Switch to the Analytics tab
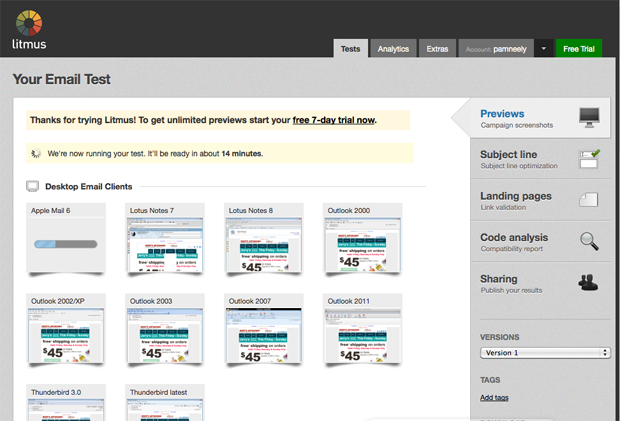This screenshot has width=620, height=421. pyautogui.click(x=393, y=48)
